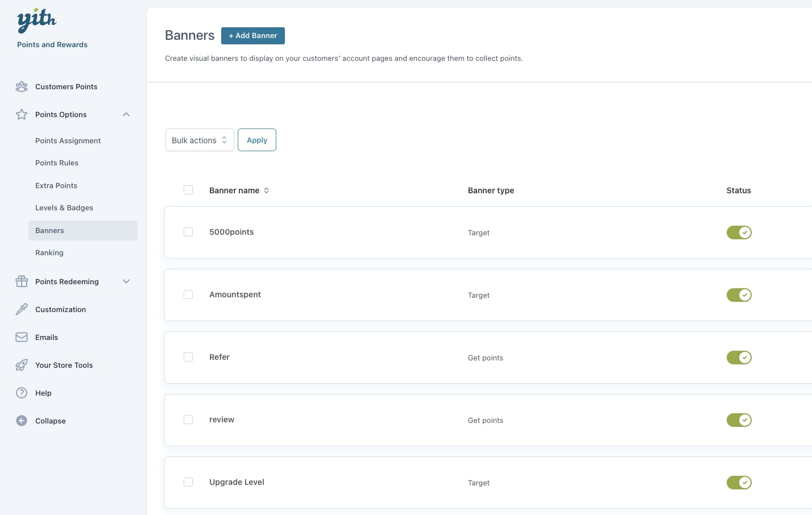The width and height of the screenshot is (812, 515).
Task: Open Your Store Tools menu item
Action: [x=64, y=365]
